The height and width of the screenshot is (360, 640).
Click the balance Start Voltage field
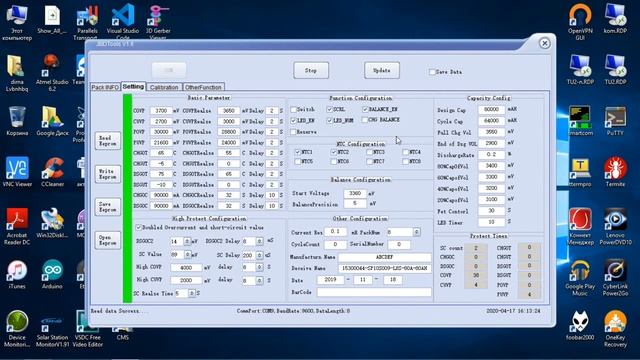point(355,193)
